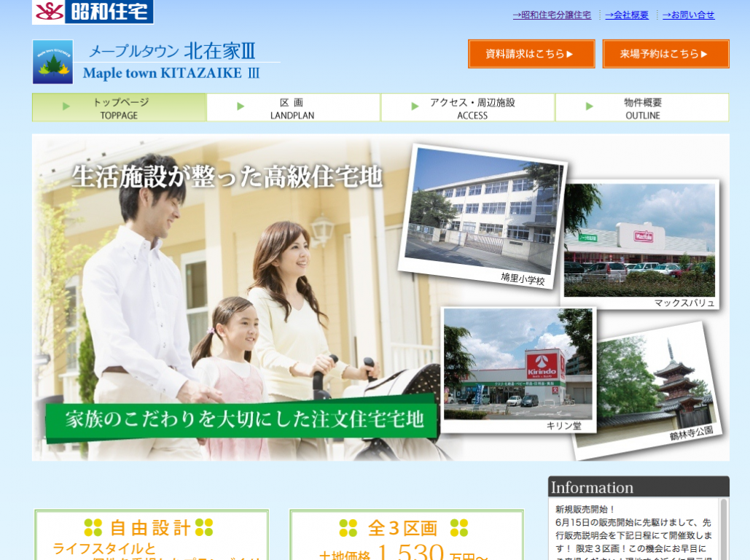Follow the 昭和住宅分譲住宅 link
Image resolution: width=750 pixels, height=560 pixels.
coord(552,15)
